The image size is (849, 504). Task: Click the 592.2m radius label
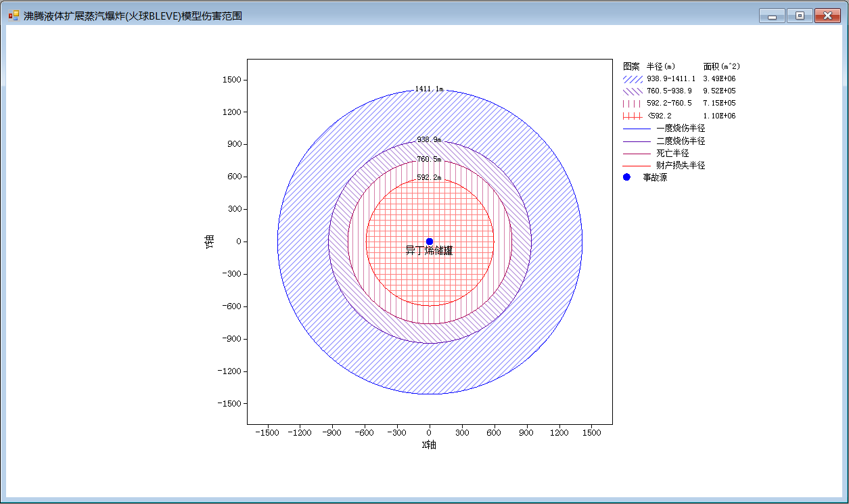coord(429,178)
